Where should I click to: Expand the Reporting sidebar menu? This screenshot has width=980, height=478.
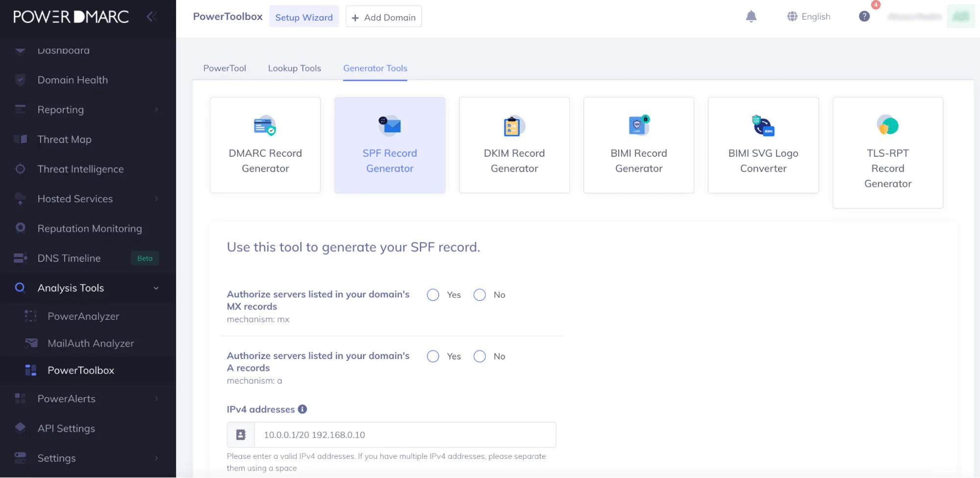click(x=88, y=110)
